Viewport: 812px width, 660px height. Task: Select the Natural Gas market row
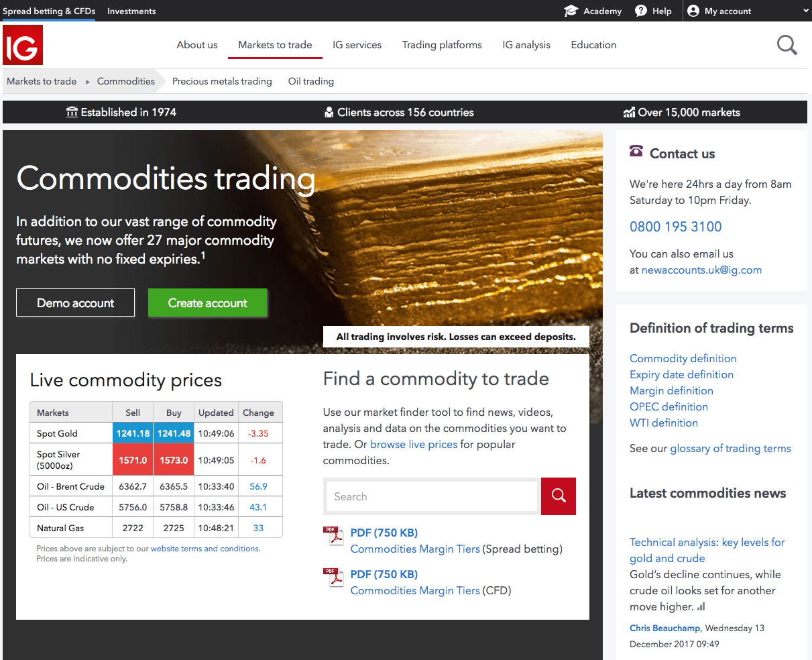pos(156,528)
